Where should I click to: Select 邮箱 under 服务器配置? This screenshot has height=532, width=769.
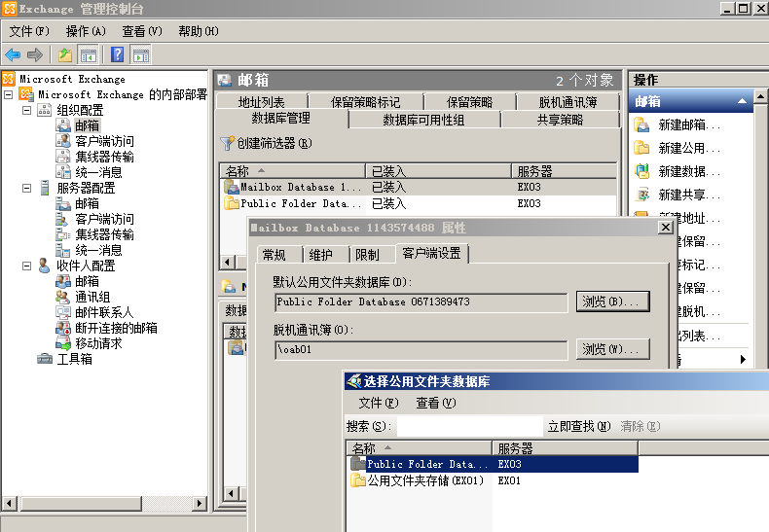pyautogui.click(x=88, y=204)
